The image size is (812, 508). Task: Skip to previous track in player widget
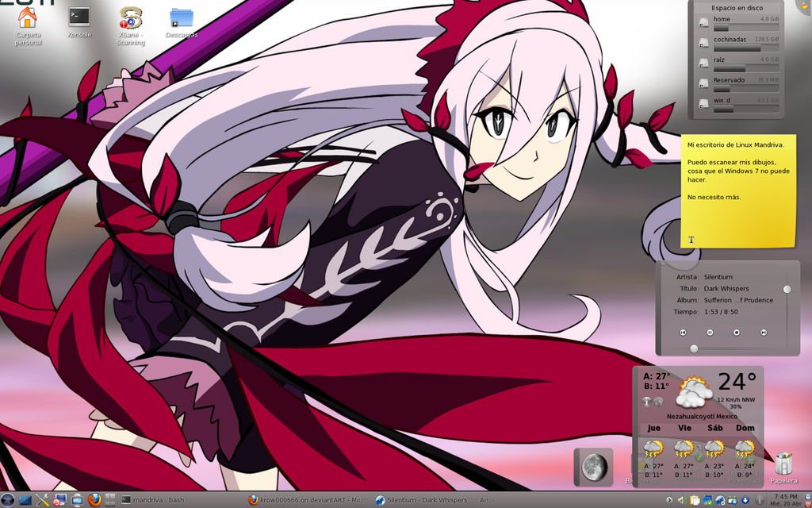click(x=683, y=333)
